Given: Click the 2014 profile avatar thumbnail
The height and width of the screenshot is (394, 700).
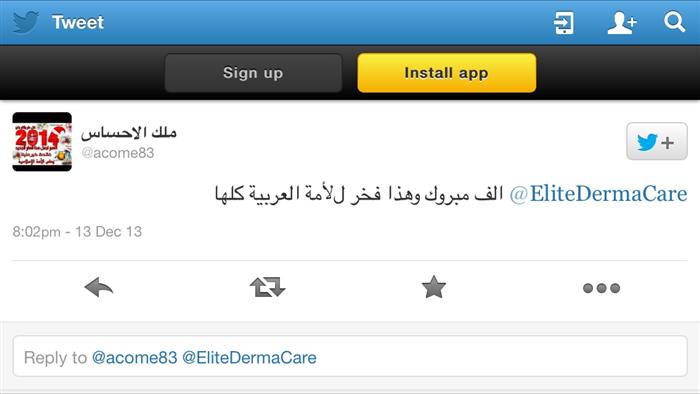Looking at the screenshot, I should click(42, 141).
